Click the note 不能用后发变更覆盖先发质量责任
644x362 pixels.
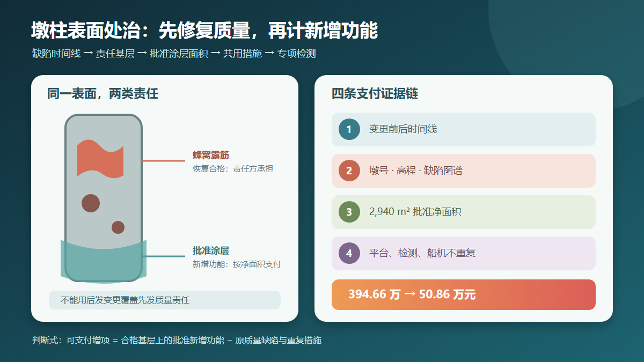pyautogui.click(x=165, y=300)
